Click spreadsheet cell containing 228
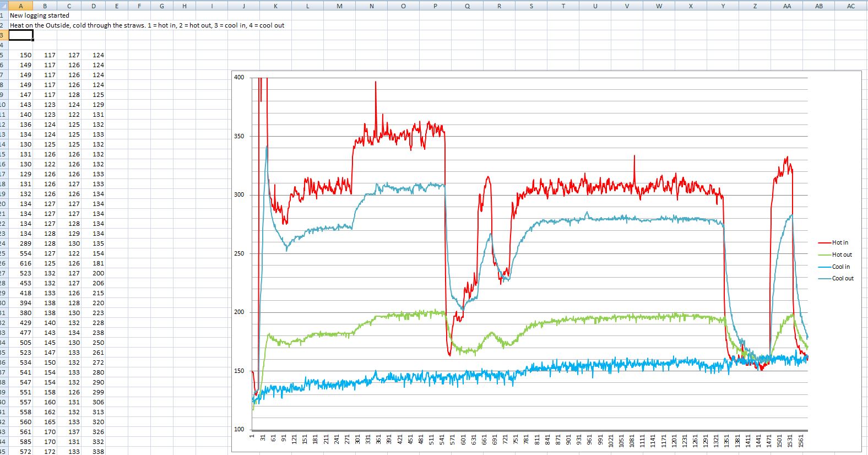The image size is (868, 455). tap(94, 323)
